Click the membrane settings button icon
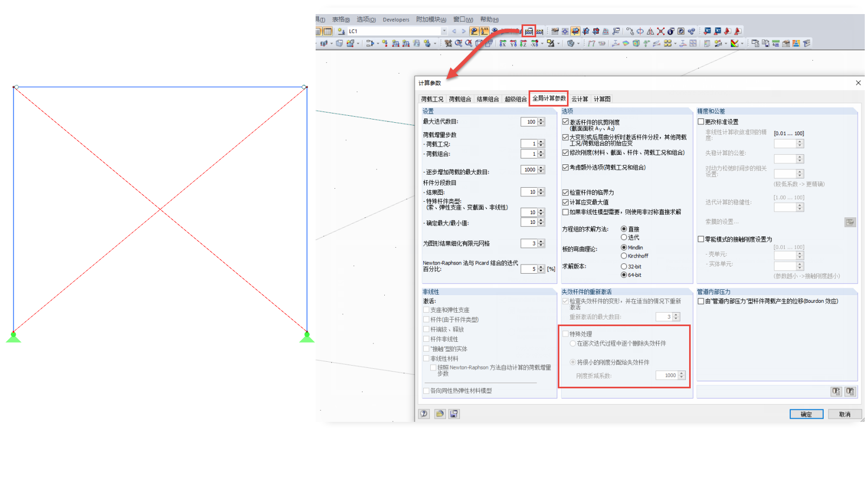Viewport: 868px width, 483px height. [850, 222]
